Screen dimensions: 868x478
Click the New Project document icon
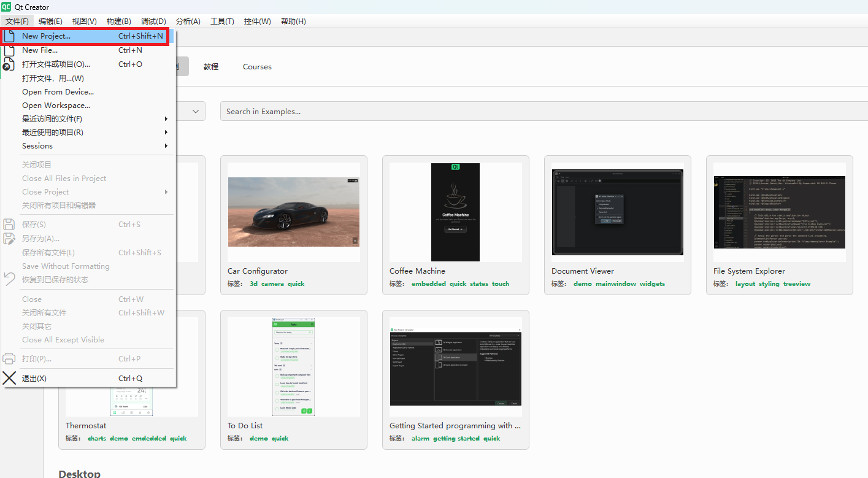point(9,36)
